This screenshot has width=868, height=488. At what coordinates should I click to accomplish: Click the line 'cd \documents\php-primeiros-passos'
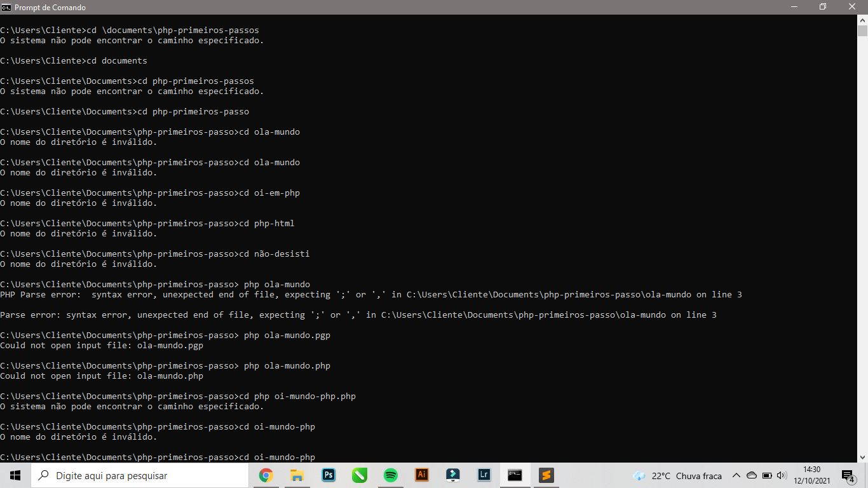point(130,30)
